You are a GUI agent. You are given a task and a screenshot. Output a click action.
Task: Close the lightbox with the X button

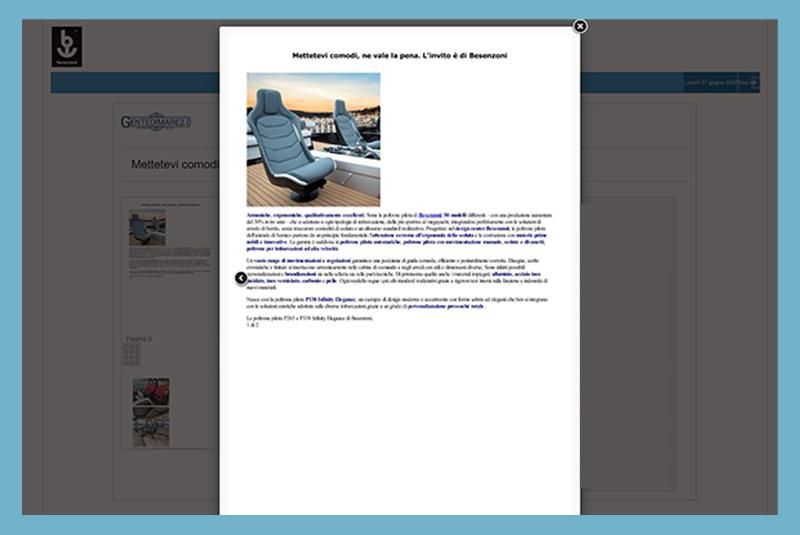click(580, 26)
